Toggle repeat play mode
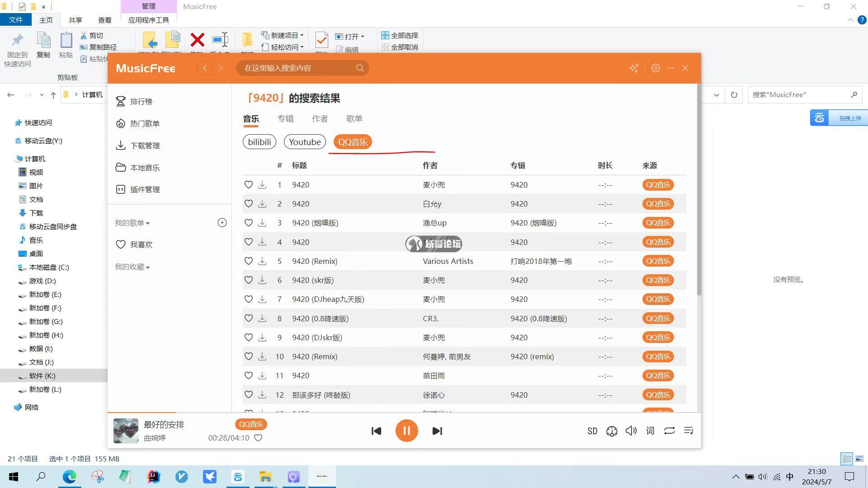 (x=670, y=431)
